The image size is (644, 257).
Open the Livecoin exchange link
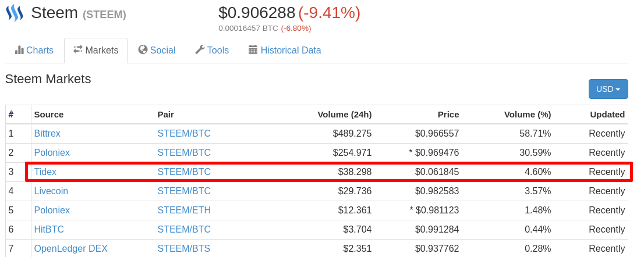pos(51,191)
